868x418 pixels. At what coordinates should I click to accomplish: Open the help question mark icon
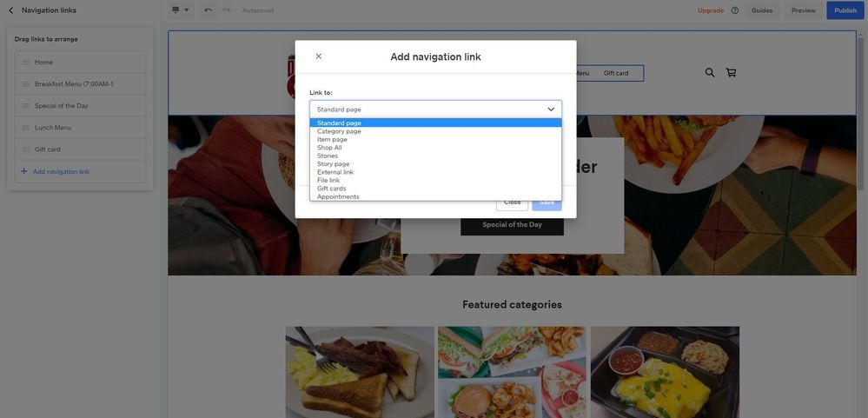[x=735, y=10]
